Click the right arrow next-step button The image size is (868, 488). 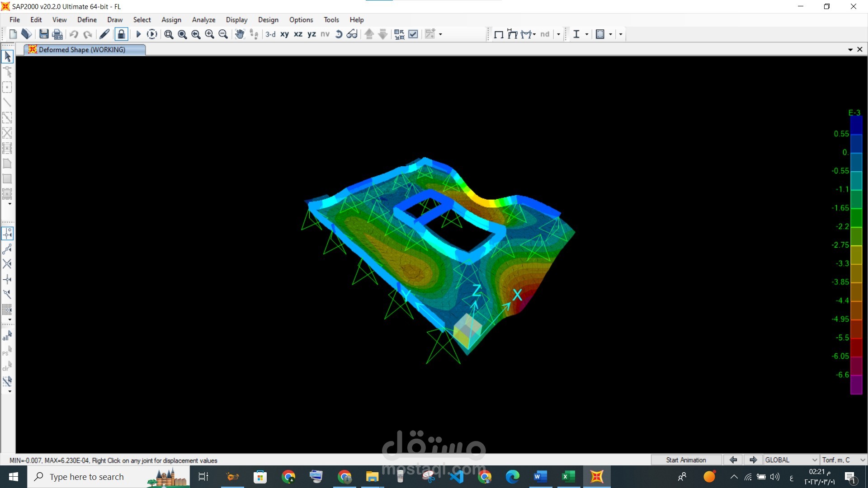(x=753, y=460)
